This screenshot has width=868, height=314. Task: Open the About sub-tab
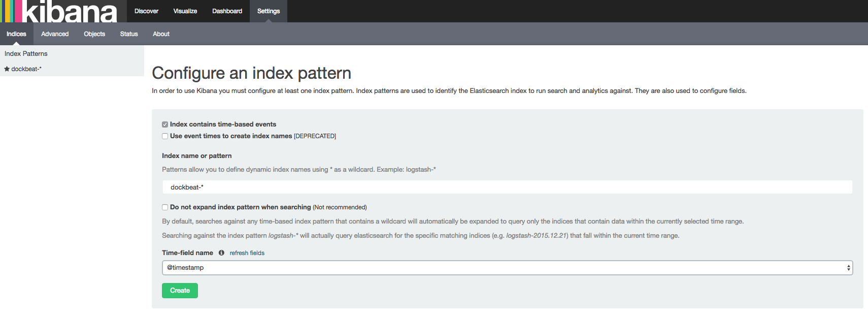click(161, 34)
